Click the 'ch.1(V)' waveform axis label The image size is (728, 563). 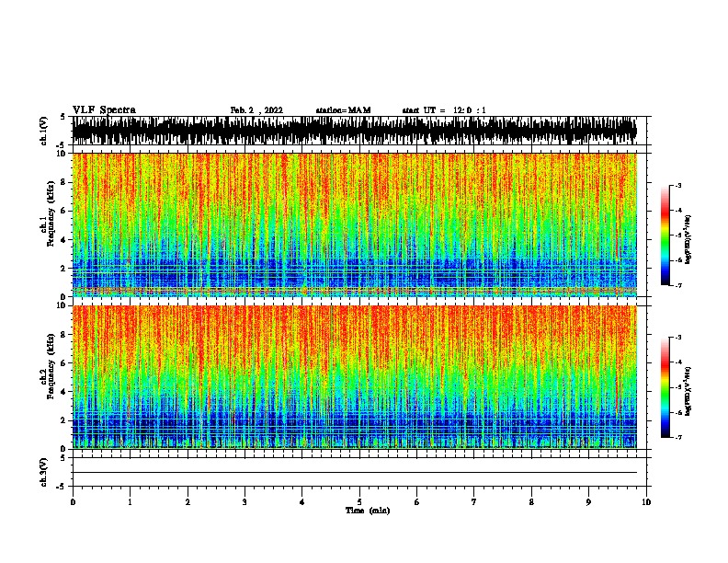pos(43,131)
